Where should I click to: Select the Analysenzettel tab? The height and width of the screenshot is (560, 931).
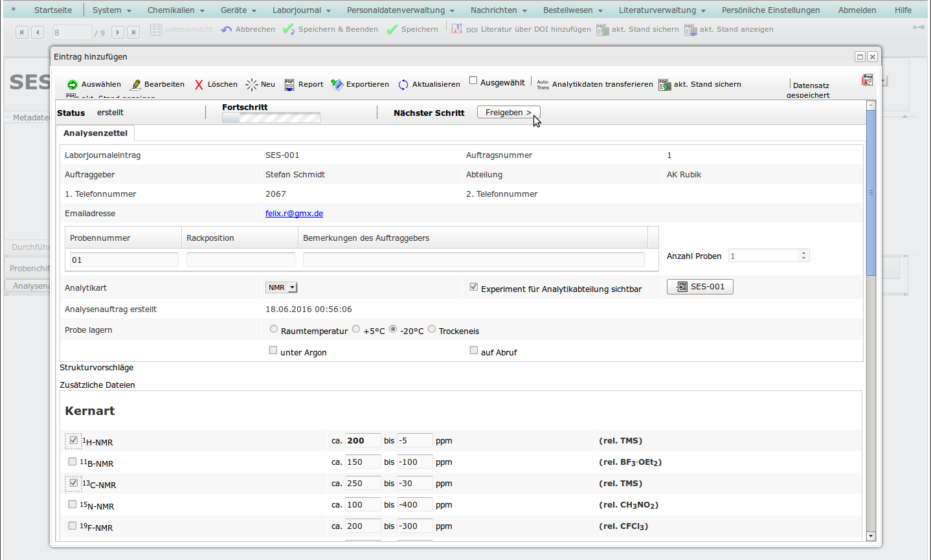[x=95, y=133]
